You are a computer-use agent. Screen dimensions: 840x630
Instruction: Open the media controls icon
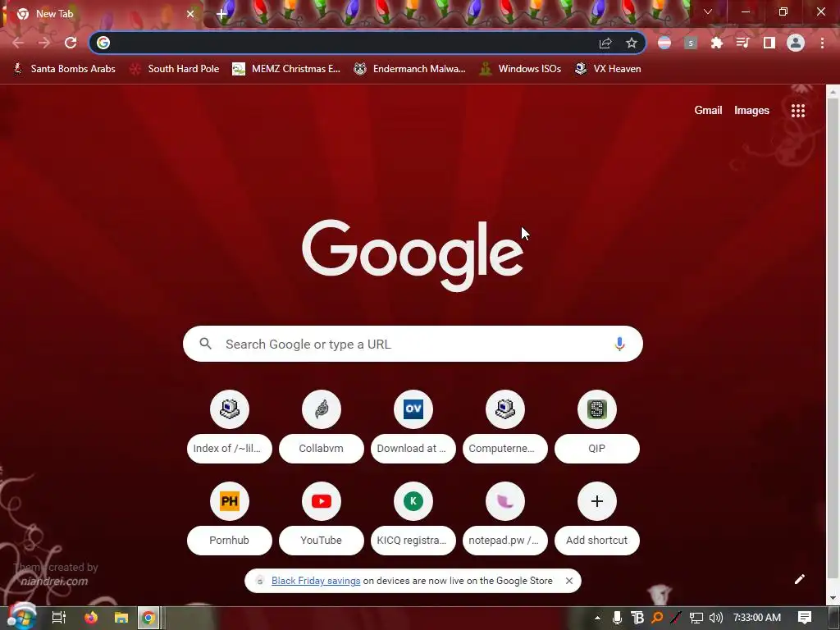pyautogui.click(x=743, y=43)
